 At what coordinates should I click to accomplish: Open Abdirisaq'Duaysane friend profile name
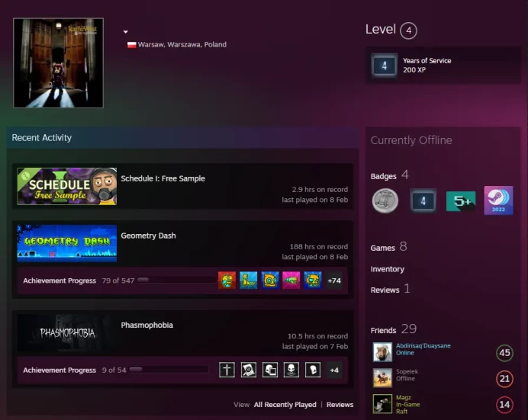[x=423, y=346]
